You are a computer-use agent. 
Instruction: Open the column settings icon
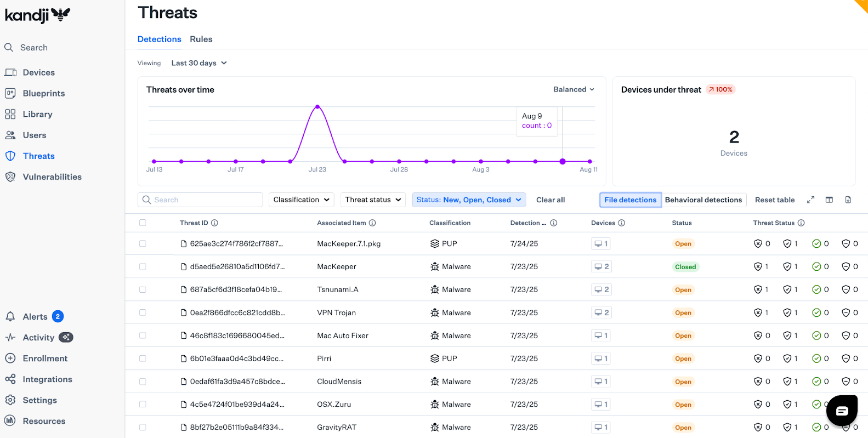(x=829, y=200)
